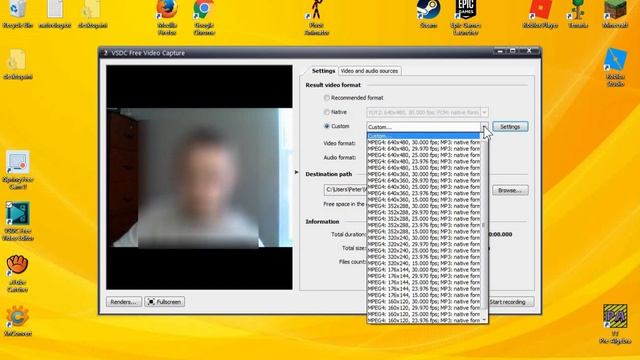Open the Recycle Bin desktop icon
Image resolution: width=640 pixels, height=360 pixels.
[18, 14]
